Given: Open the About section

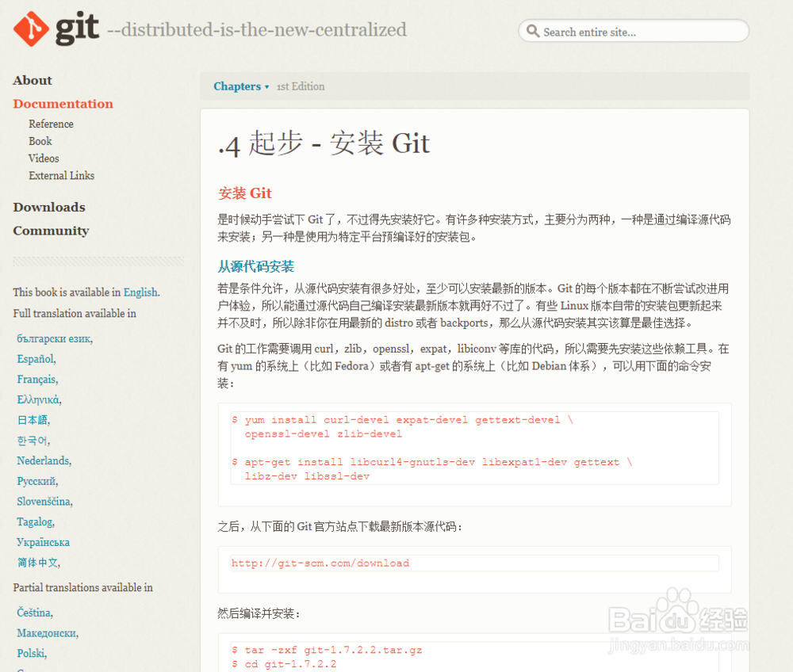Looking at the screenshot, I should (33, 80).
